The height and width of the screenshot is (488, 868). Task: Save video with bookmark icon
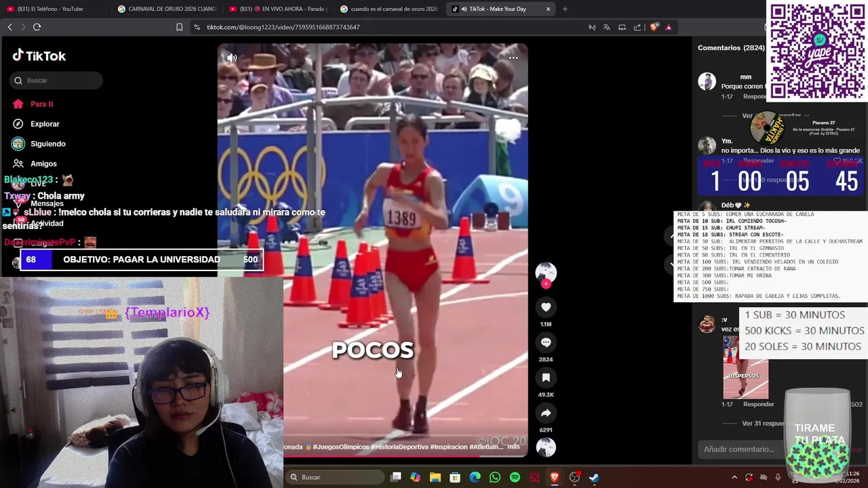coord(546,378)
